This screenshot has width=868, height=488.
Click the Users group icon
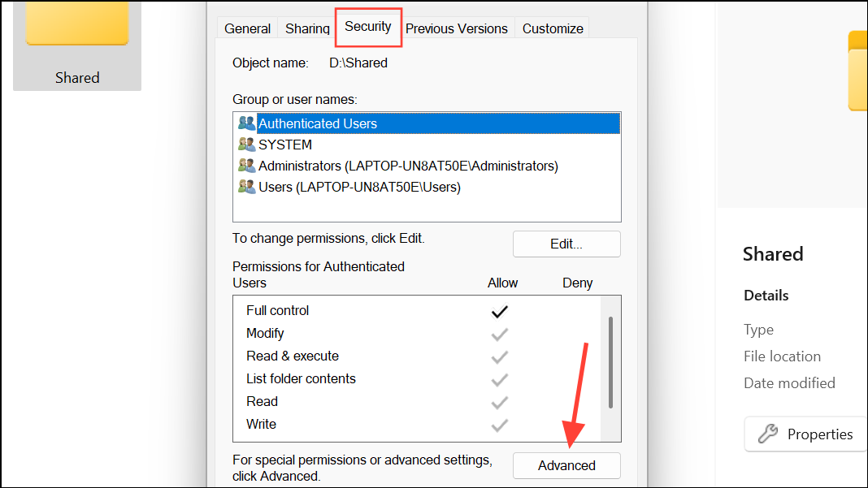pyautogui.click(x=246, y=187)
